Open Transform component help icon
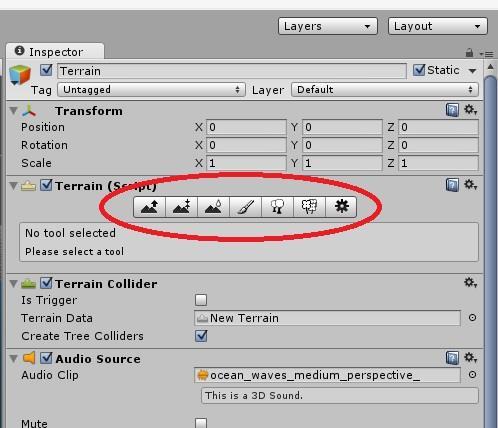 point(452,110)
